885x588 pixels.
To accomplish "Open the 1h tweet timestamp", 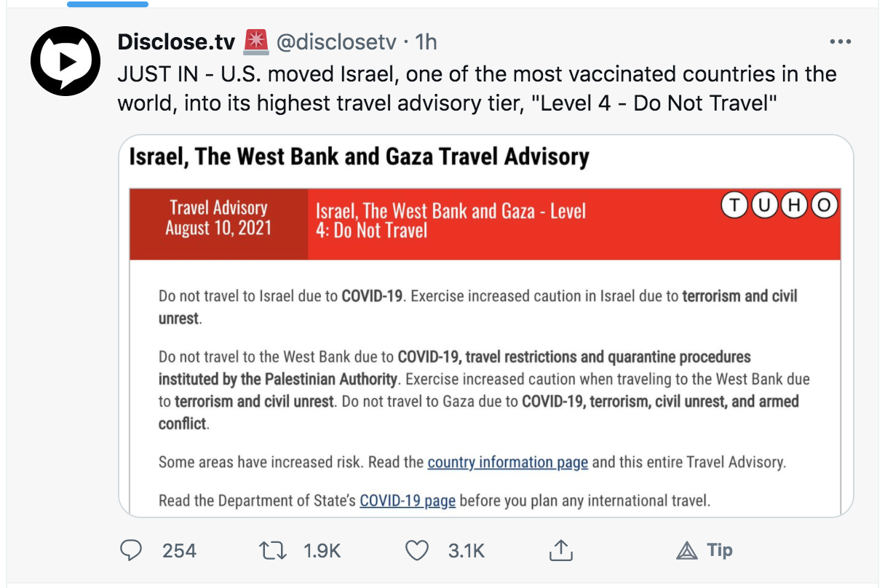I will pos(426,42).
